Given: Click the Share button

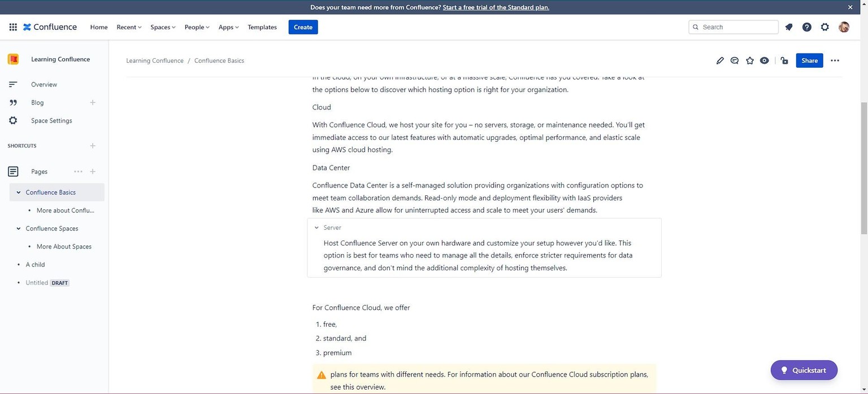Looking at the screenshot, I should [x=809, y=60].
